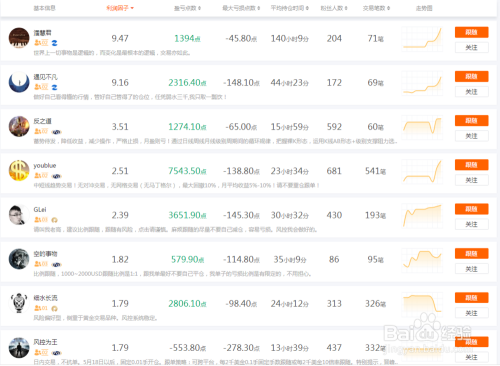
Task: Open trend chart thumbnail for 空的事物
Action: pyautogui.click(x=422, y=259)
